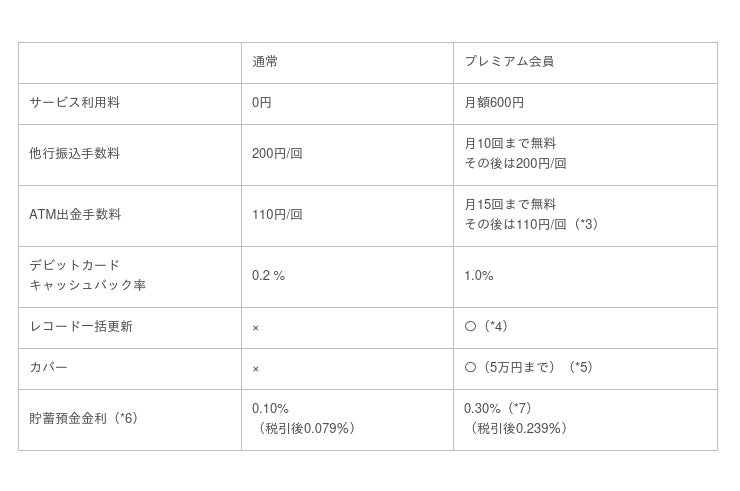Click the 他行振込手数料 row label
This screenshot has height=491, width=740.
[75, 154]
